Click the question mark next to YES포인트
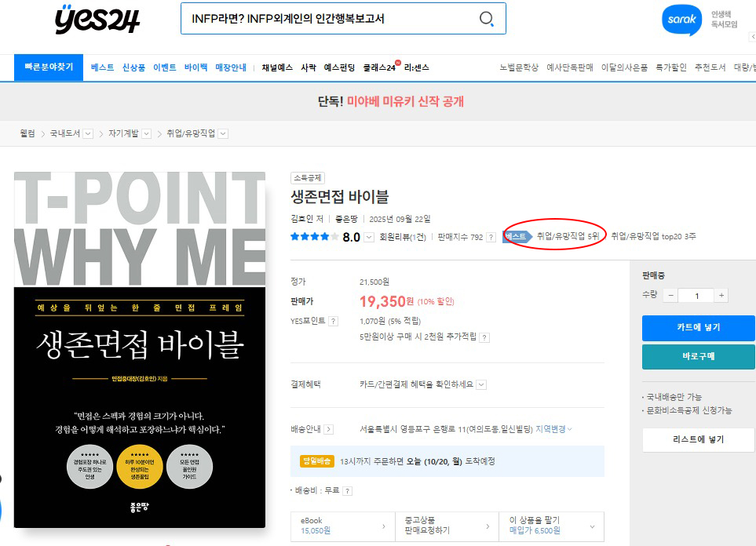756x546 pixels. (334, 321)
